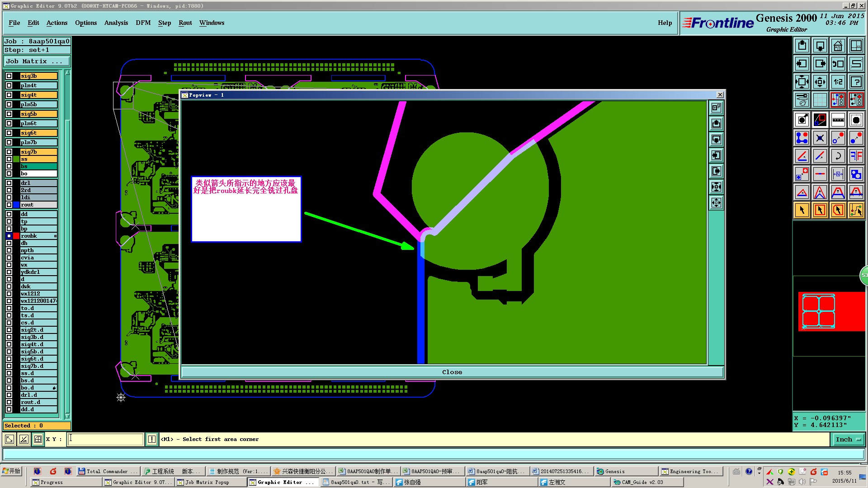Click layer list scroll-down arrow
This screenshot has width=868, height=488.
[x=67, y=416]
